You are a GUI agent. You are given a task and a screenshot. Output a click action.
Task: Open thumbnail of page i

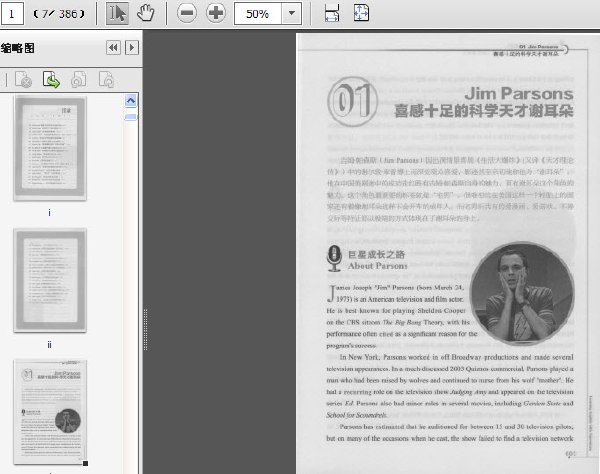point(50,148)
